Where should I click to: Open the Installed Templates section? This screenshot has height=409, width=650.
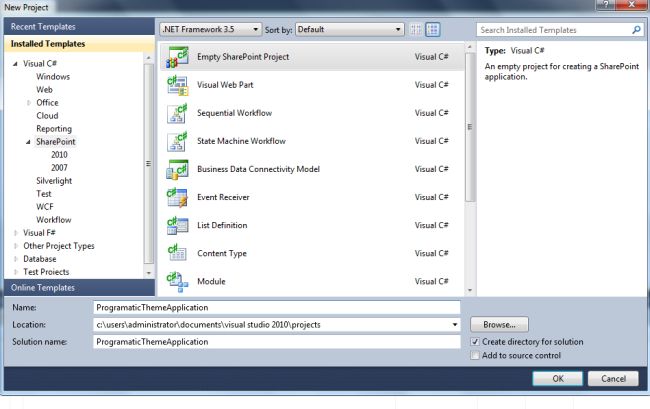click(x=79, y=44)
